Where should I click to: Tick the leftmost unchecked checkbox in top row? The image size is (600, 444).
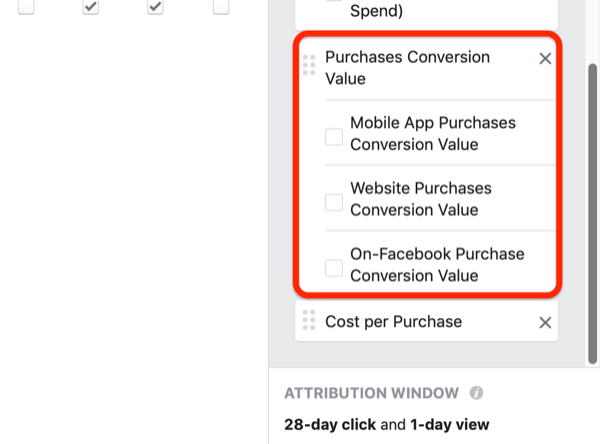click(x=27, y=7)
